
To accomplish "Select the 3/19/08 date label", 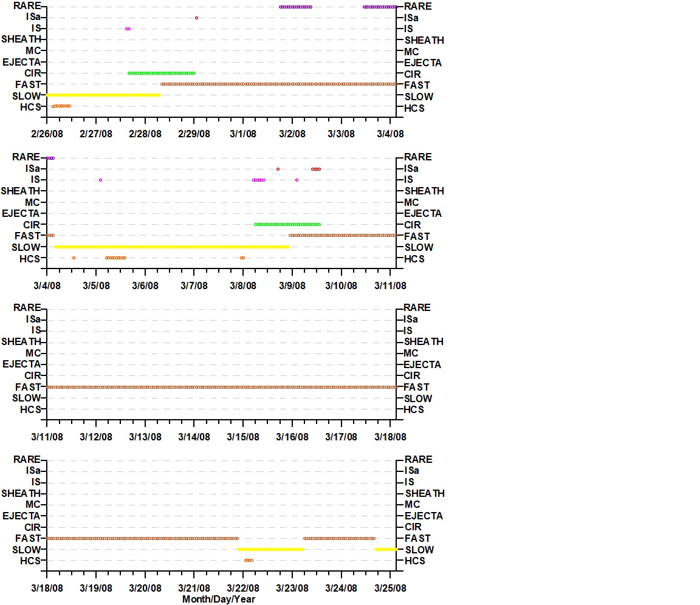I will (96, 588).
